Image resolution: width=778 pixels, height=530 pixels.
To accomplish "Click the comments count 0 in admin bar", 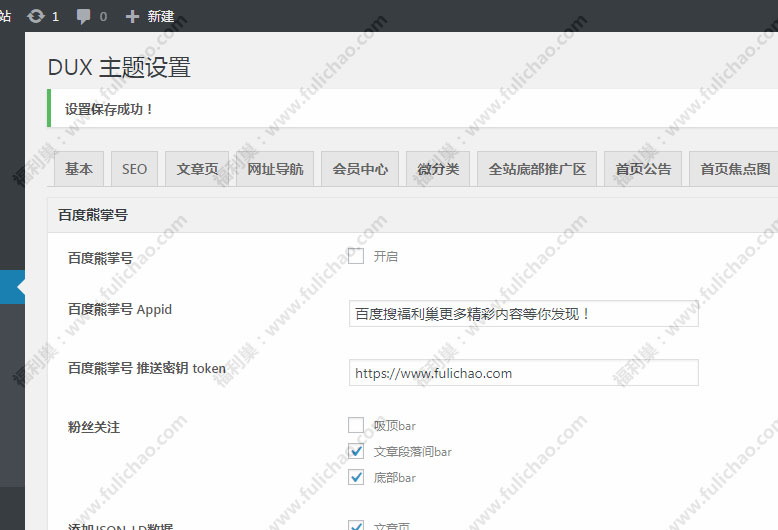I will coord(103,17).
